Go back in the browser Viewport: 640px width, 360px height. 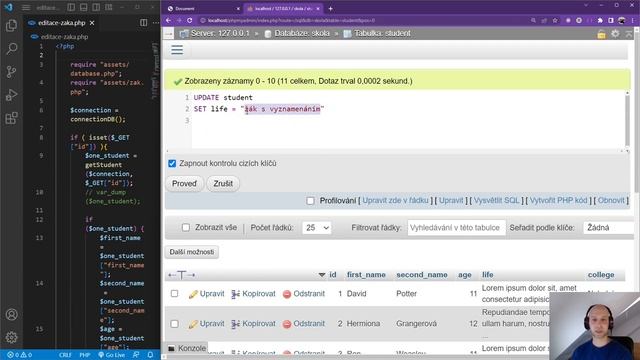click(169, 20)
